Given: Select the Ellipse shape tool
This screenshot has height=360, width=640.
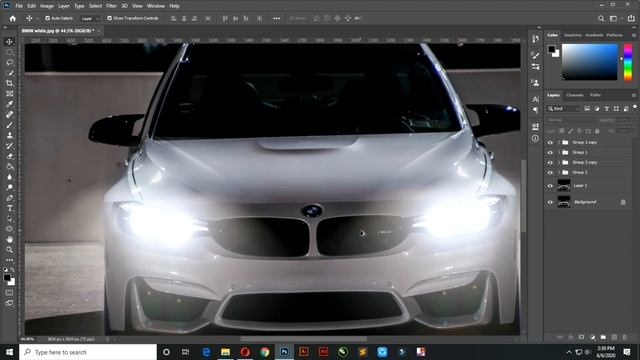Looking at the screenshot, I should [9, 229].
